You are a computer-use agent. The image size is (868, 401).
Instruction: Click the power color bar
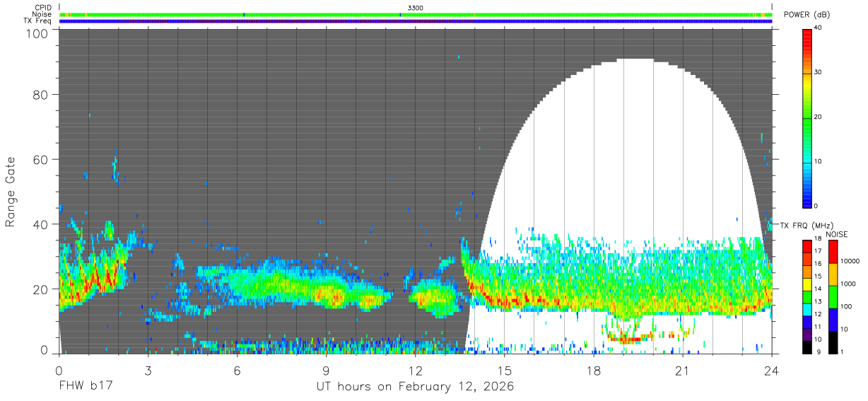coord(807,117)
